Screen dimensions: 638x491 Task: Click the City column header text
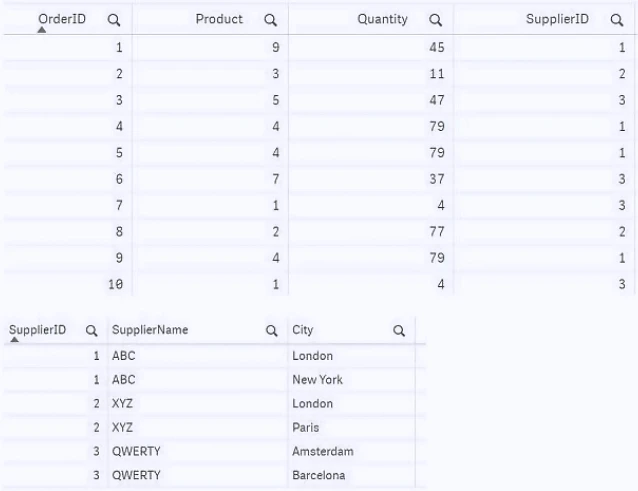point(303,330)
